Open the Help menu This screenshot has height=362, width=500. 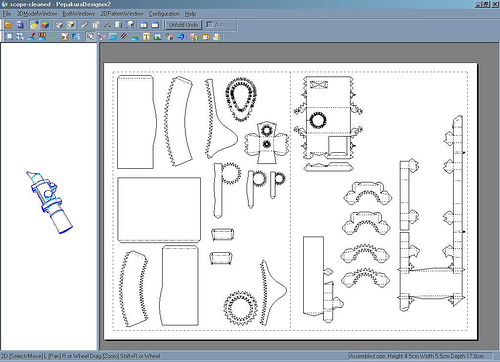click(x=190, y=14)
